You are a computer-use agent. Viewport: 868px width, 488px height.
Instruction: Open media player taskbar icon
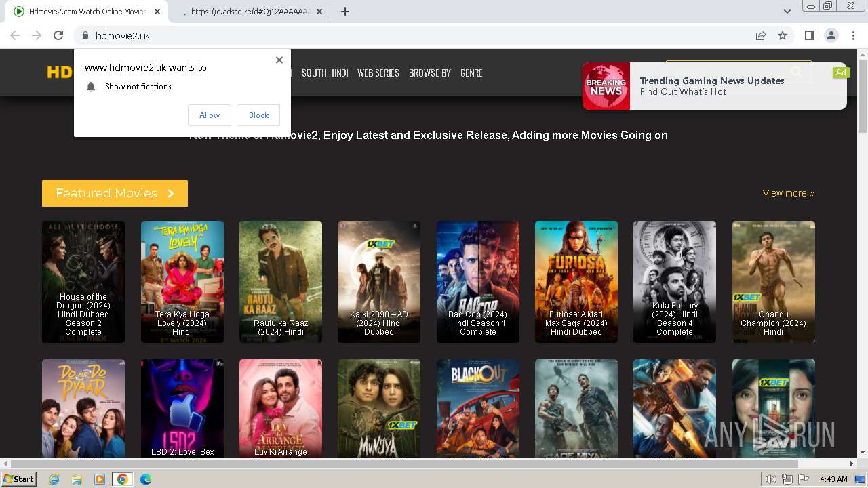point(100,479)
